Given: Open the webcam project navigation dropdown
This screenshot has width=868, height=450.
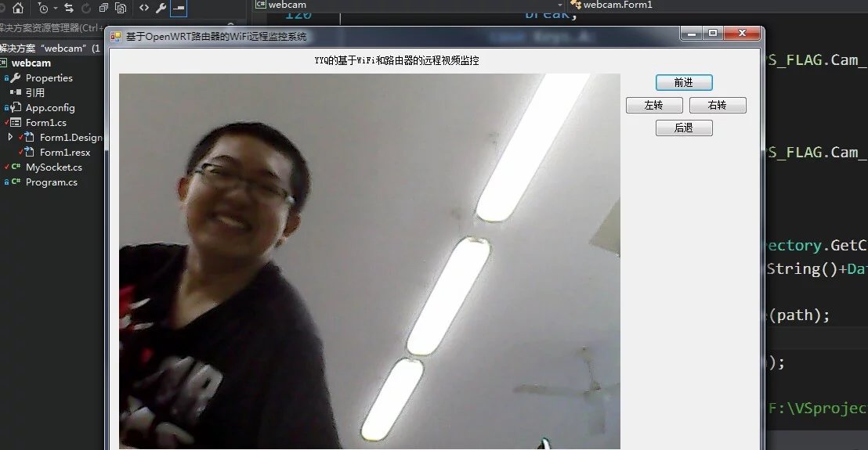Looking at the screenshot, I should (407, 5).
